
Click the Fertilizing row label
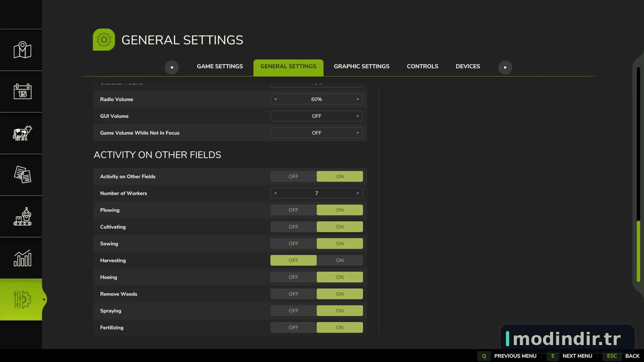(x=112, y=327)
